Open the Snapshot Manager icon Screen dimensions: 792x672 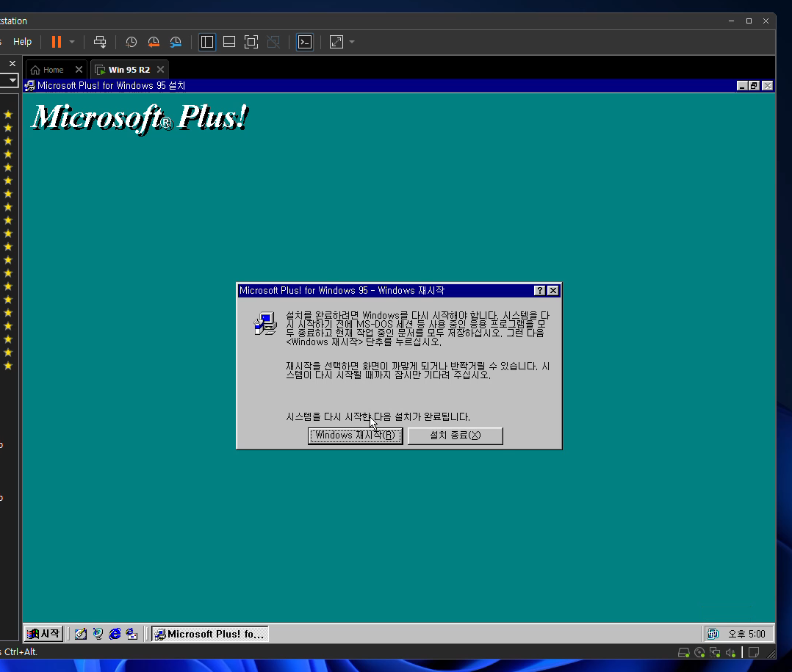pyautogui.click(x=176, y=42)
